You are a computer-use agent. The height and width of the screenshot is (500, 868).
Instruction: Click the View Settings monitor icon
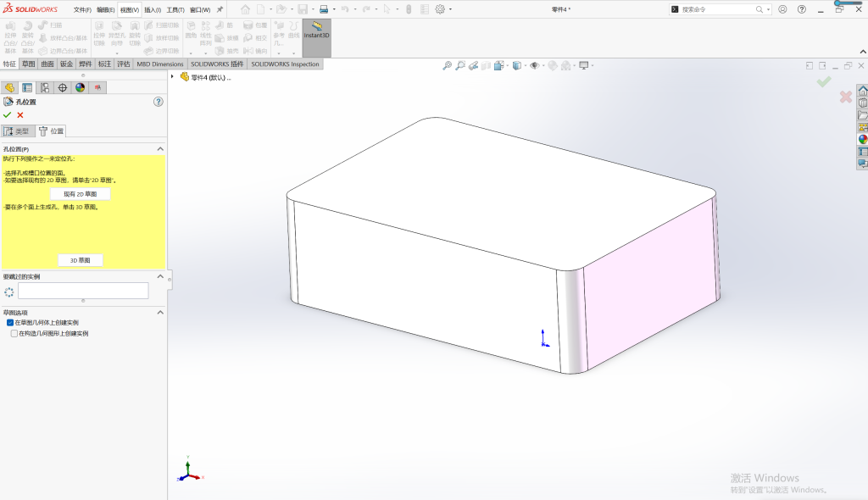pyautogui.click(x=583, y=65)
